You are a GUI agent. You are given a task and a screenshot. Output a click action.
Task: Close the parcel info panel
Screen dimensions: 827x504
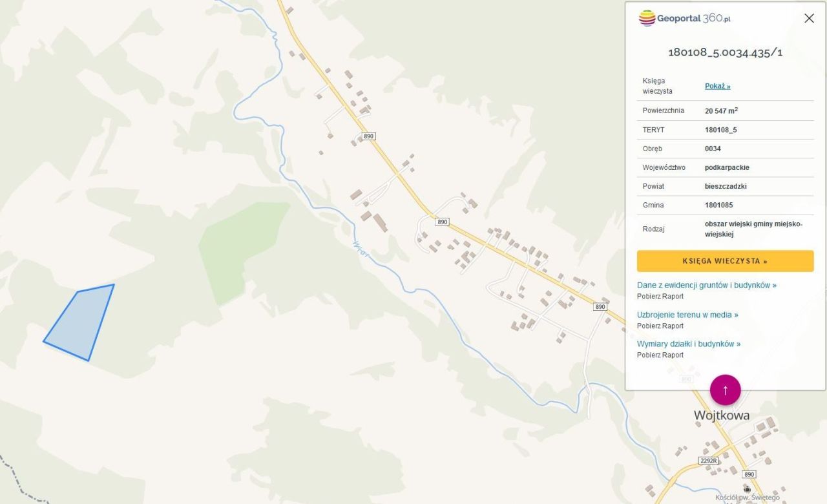coord(809,18)
